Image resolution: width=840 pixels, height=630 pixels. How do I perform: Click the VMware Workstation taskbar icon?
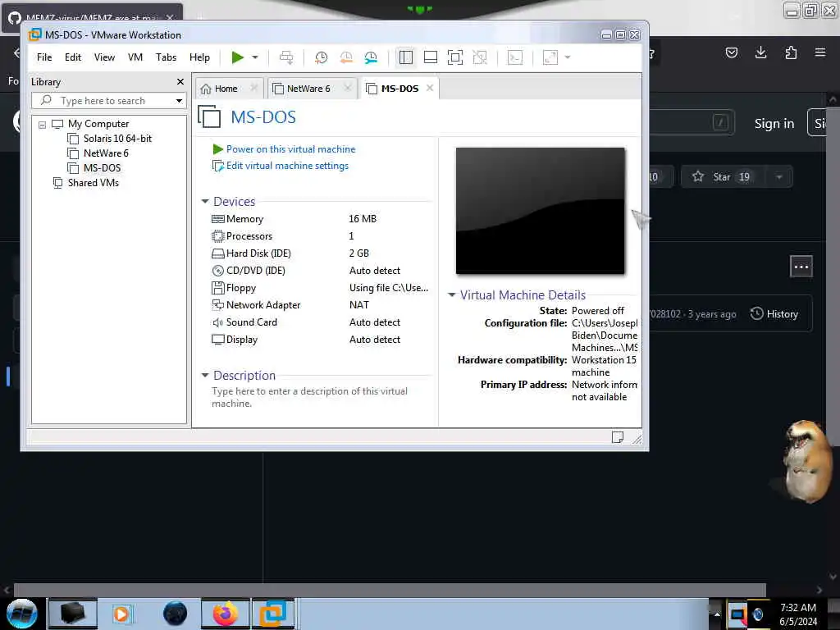coord(273,614)
